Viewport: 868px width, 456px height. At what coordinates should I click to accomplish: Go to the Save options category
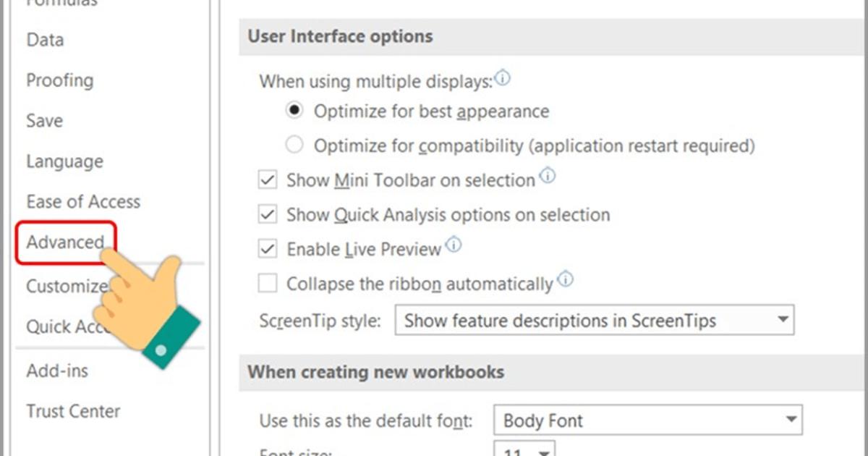[45, 121]
